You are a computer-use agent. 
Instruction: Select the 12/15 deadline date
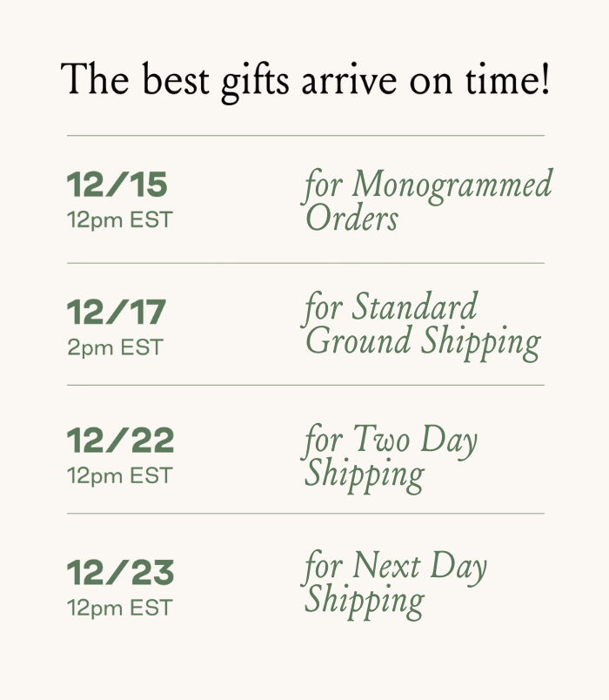click(x=117, y=185)
